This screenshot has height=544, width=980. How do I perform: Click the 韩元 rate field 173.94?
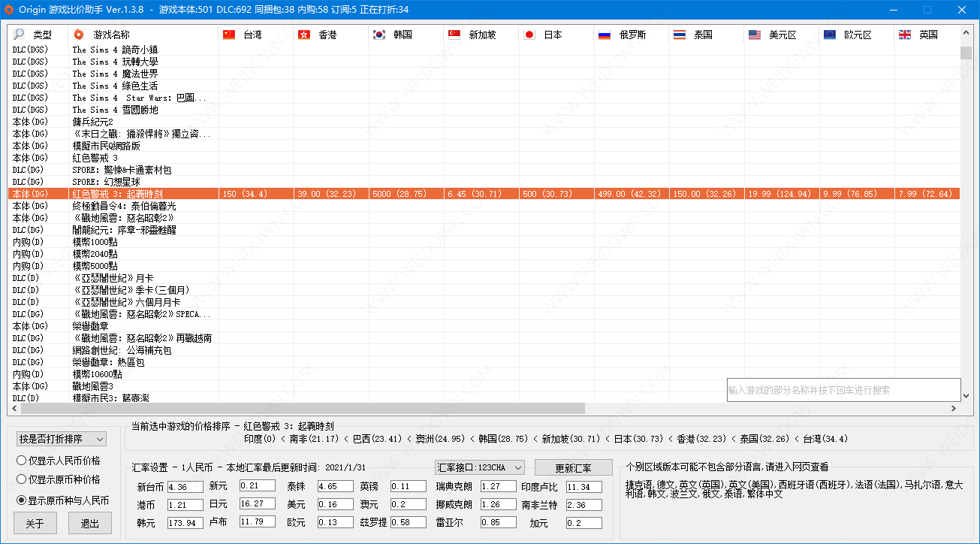185,523
